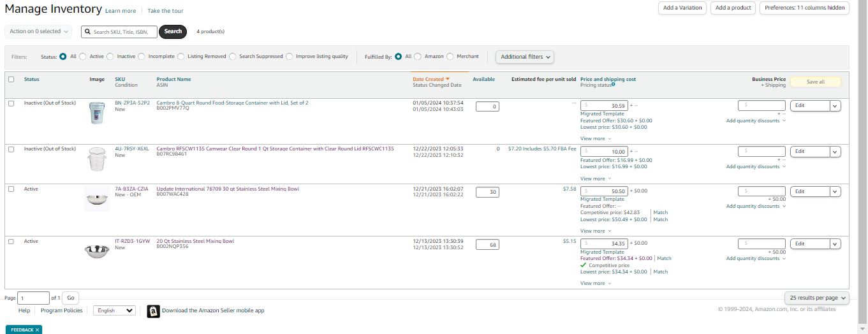The image size is (868, 334).
Task: Open the Help footer link
Action: click(24, 310)
